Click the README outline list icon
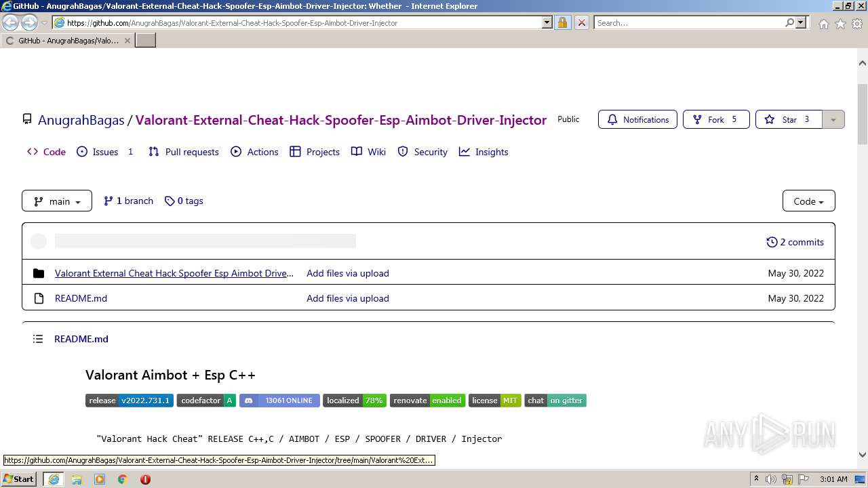This screenshot has height=488, width=868. [x=38, y=339]
